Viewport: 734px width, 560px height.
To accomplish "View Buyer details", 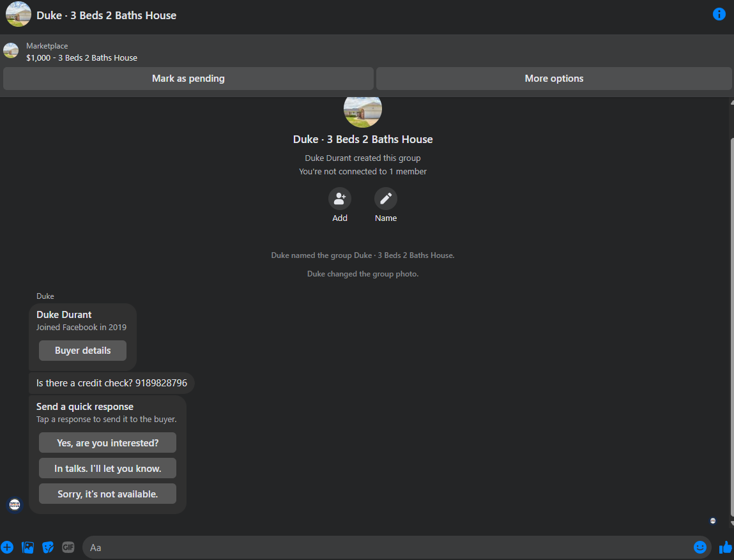I will (82, 351).
